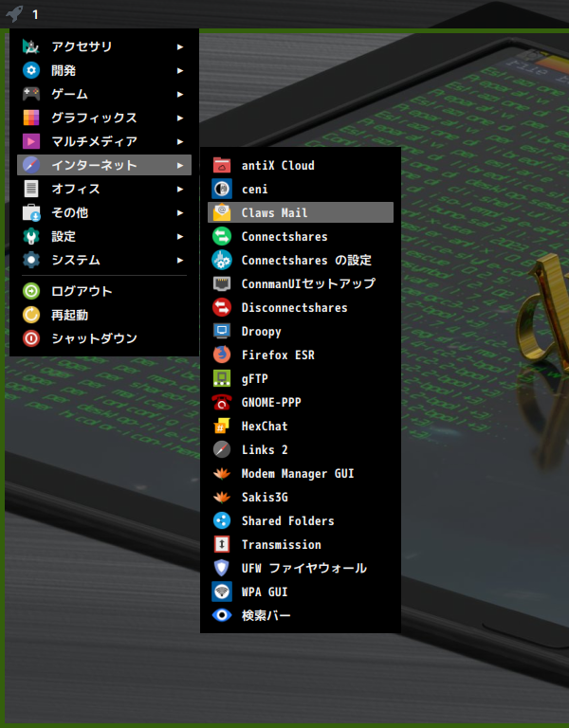Click the Shared Folders label
This screenshot has width=569, height=728.
[288, 520]
